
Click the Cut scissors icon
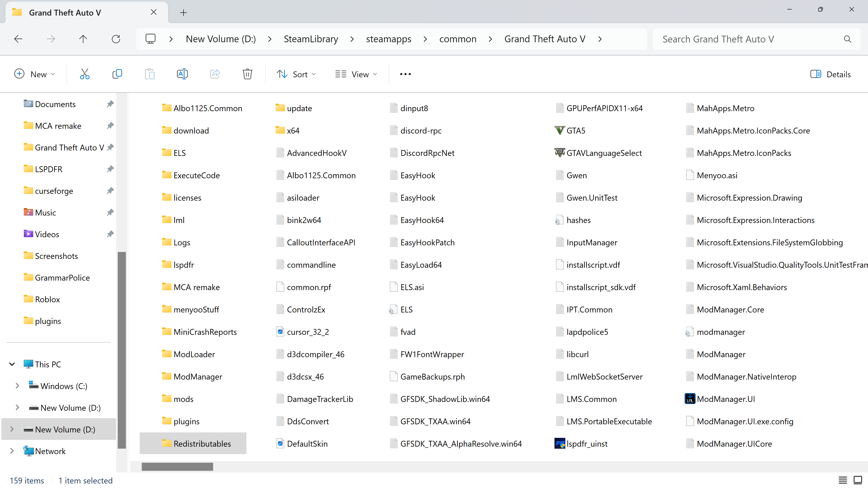(85, 74)
